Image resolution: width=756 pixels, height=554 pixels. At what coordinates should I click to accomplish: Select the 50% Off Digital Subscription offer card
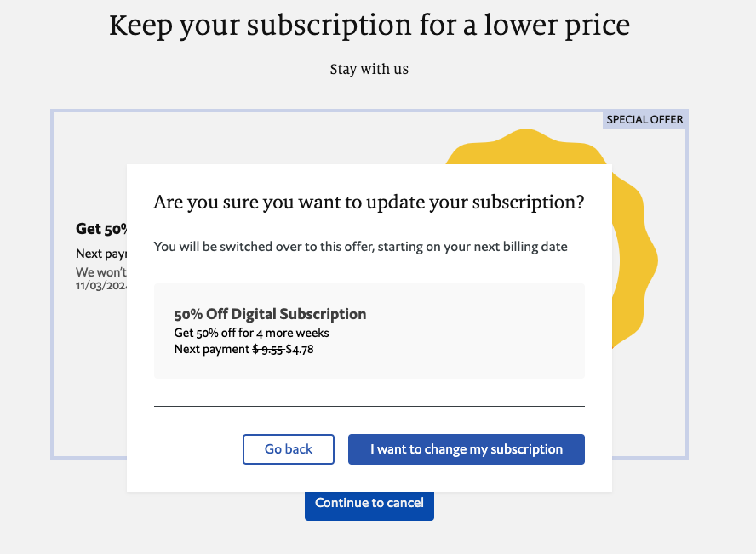click(x=369, y=330)
